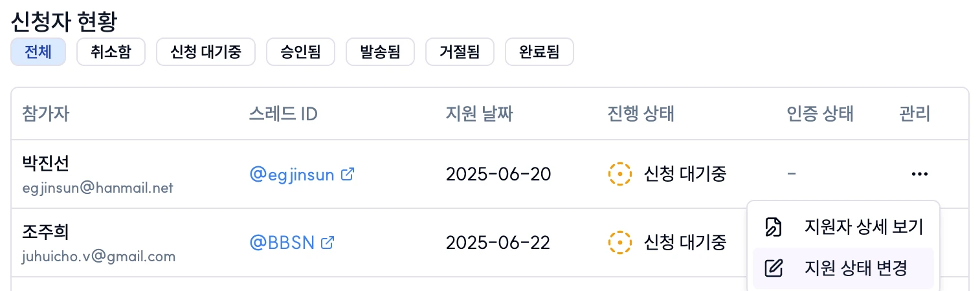Open the @egjinsun Threads profile link
The width and height of the screenshot is (980, 291).
(292, 175)
